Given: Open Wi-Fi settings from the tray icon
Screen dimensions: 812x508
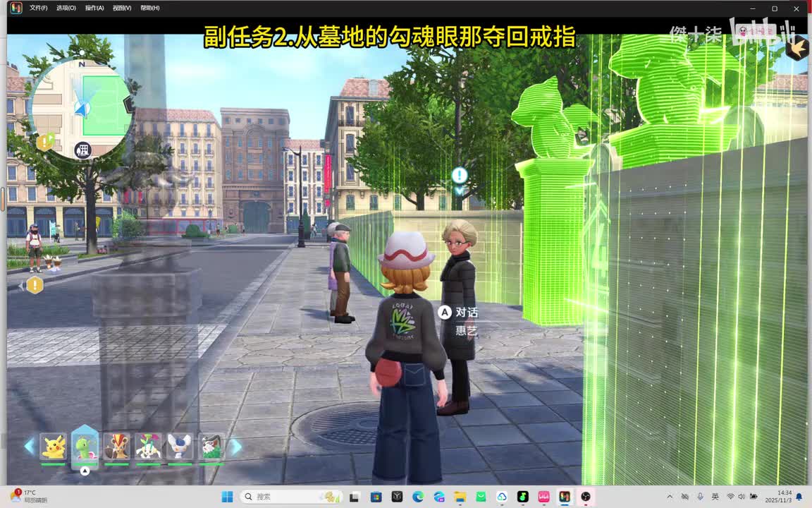Looking at the screenshot, I should tap(731, 497).
